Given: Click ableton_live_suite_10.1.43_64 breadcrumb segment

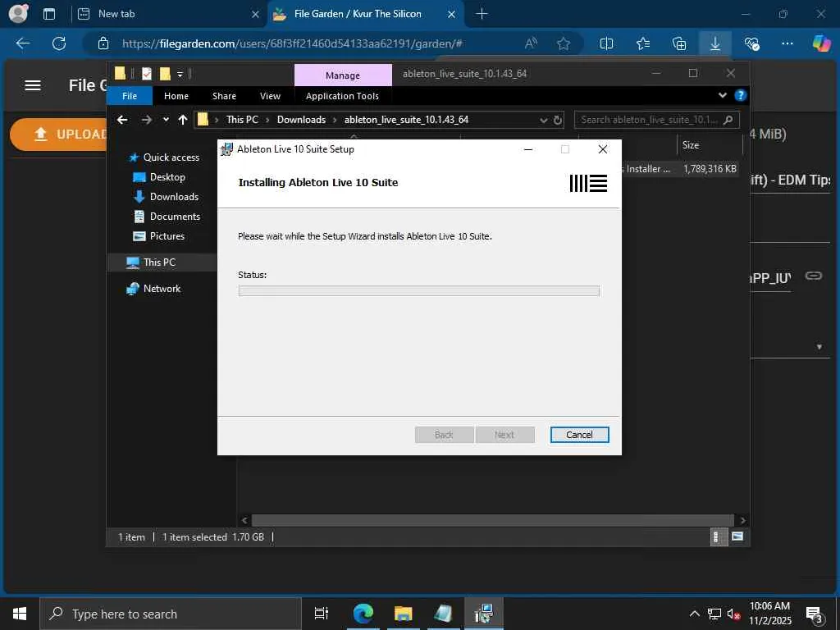Looking at the screenshot, I should click(x=406, y=120).
